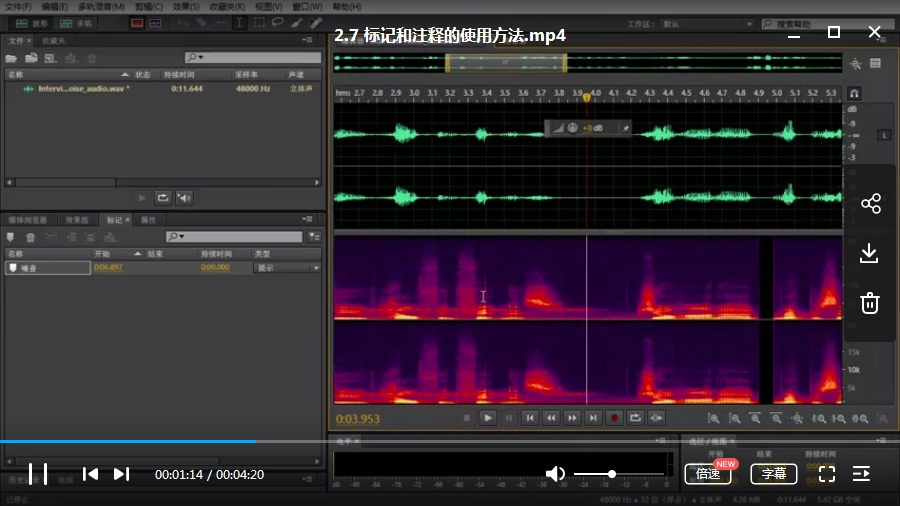Select the Spot Healing Brush tool
The height and width of the screenshot is (506, 900).
tap(316, 23)
